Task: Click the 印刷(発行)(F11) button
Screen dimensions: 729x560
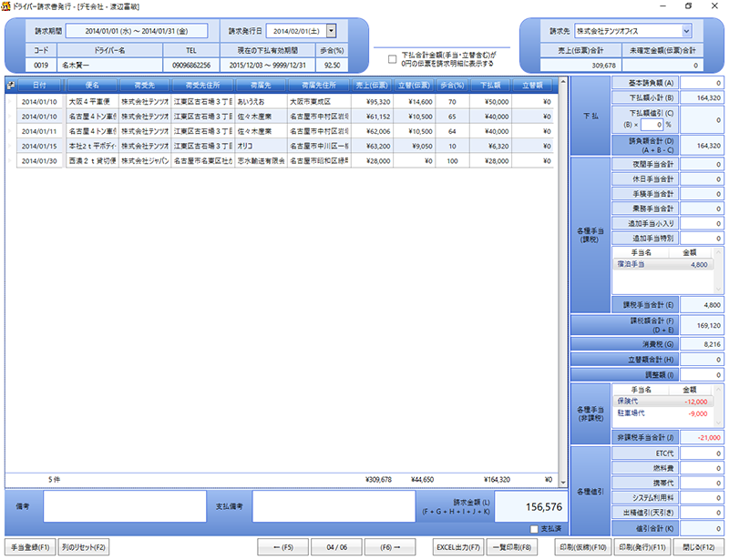Action: (642, 547)
